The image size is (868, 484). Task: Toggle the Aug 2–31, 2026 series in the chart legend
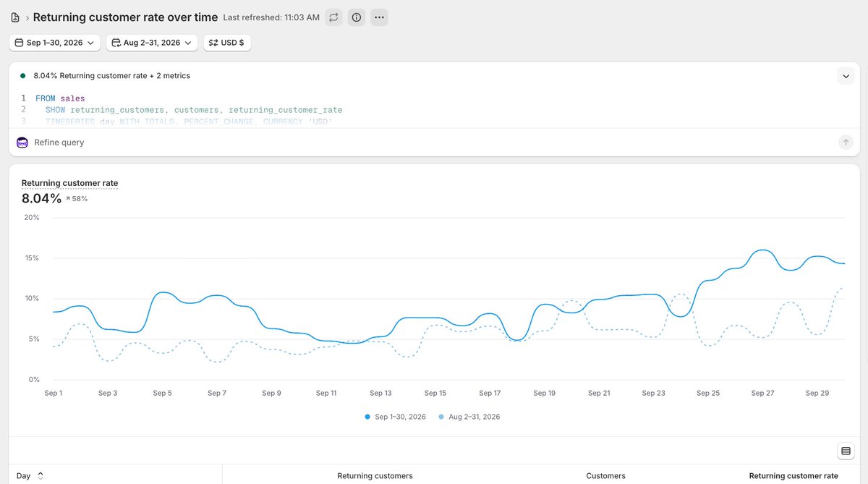pyautogui.click(x=469, y=417)
